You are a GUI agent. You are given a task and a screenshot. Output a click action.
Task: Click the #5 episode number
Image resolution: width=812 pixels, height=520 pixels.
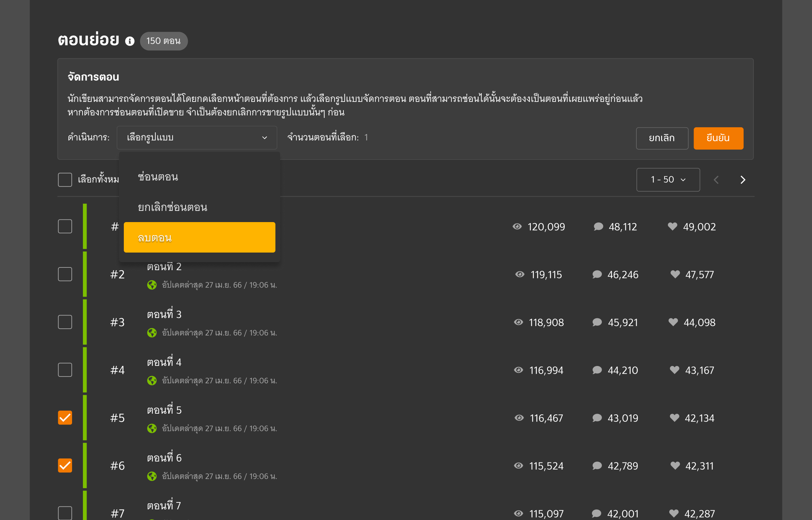click(117, 418)
